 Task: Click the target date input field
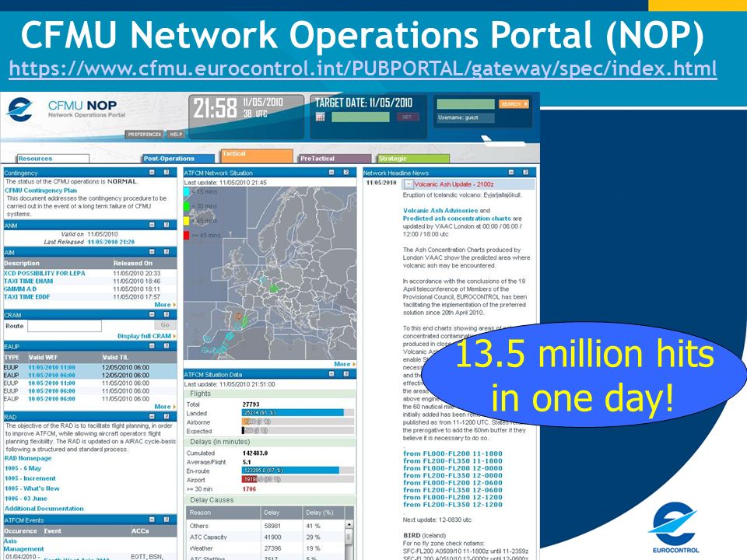(x=360, y=117)
